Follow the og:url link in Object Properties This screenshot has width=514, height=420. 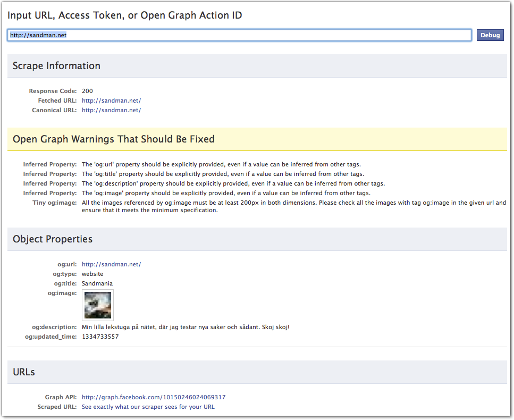pos(111,264)
